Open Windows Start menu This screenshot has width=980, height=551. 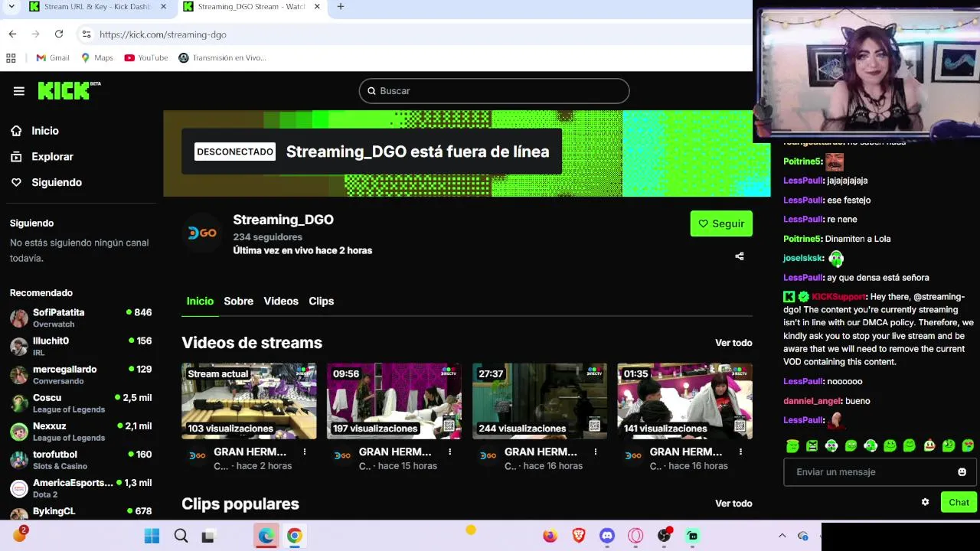pyautogui.click(x=152, y=536)
